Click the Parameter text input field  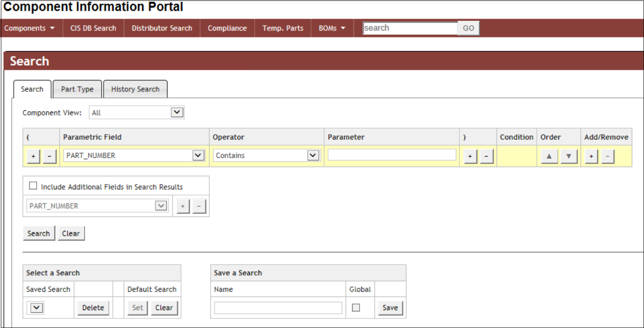[x=392, y=155]
